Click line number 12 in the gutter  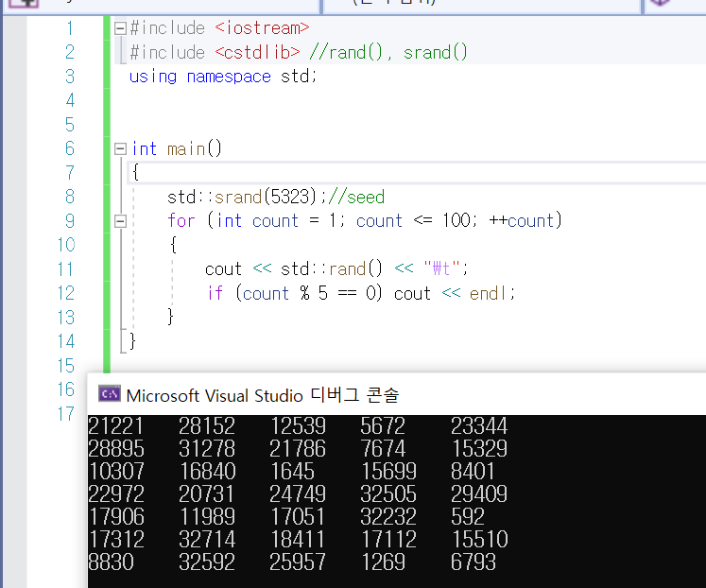[66, 293]
